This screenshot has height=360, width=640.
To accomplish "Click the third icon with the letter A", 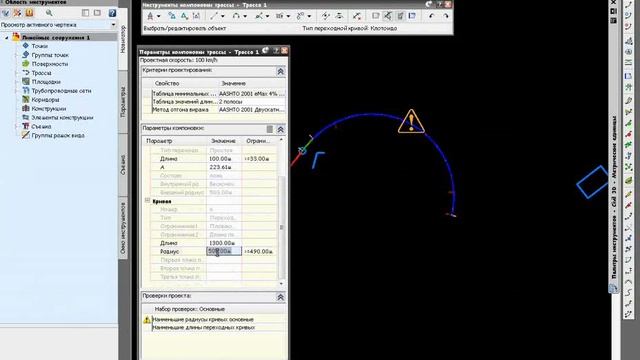I will [x=184, y=16].
